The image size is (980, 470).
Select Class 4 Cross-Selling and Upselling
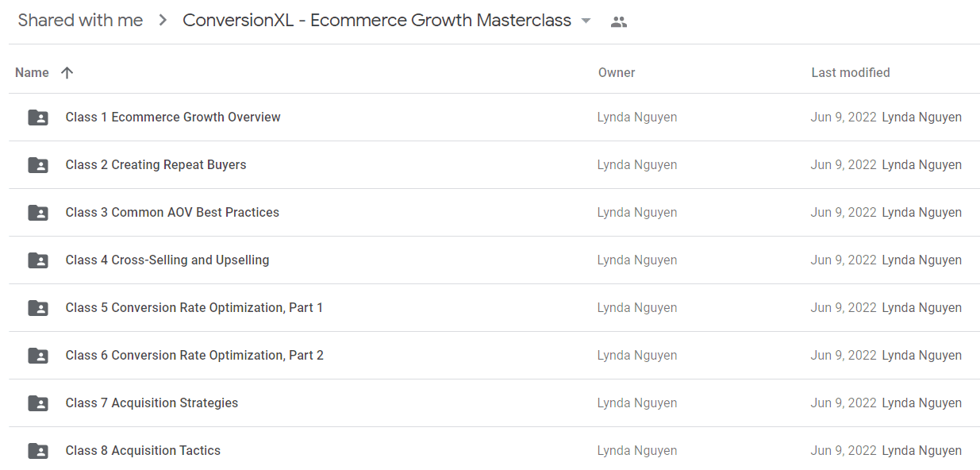click(167, 260)
